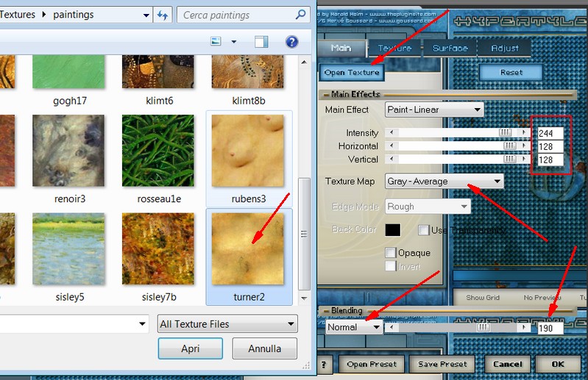Click the Intensity slider right arrow
This screenshot has height=380, width=588.
(x=524, y=132)
